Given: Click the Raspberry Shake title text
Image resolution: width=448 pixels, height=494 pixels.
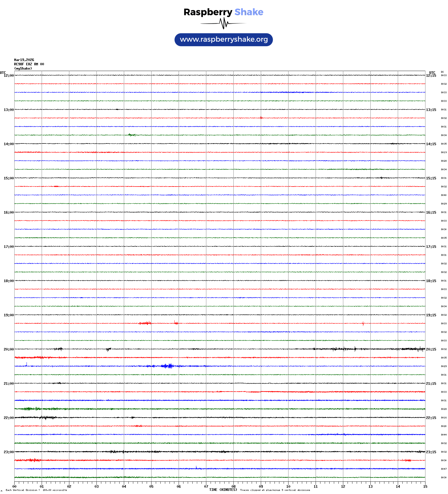Looking at the screenshot, I should 223,12.
